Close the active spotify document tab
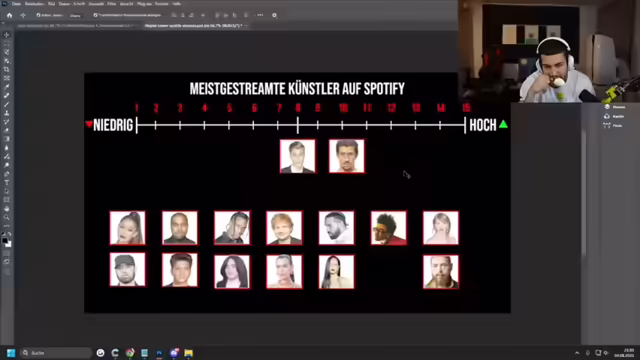Screen dimensions: 640x360 [x=246, y=26]
